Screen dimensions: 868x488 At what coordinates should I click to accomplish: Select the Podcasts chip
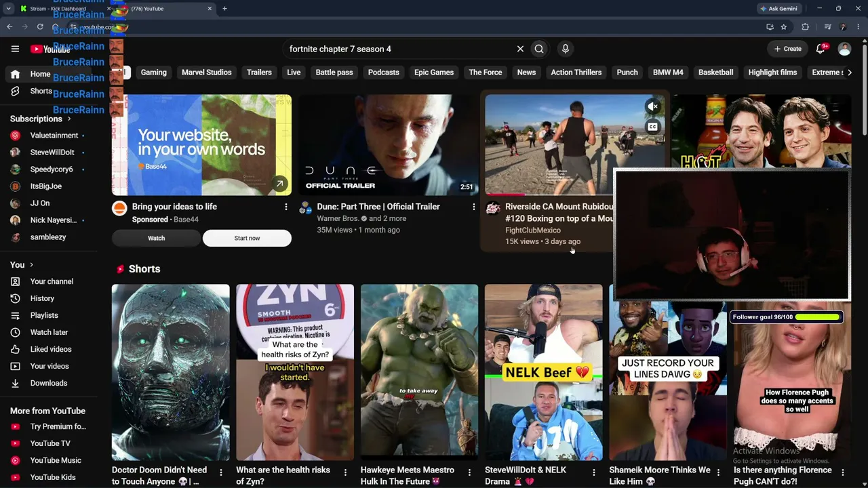click(x=384, y=73)
